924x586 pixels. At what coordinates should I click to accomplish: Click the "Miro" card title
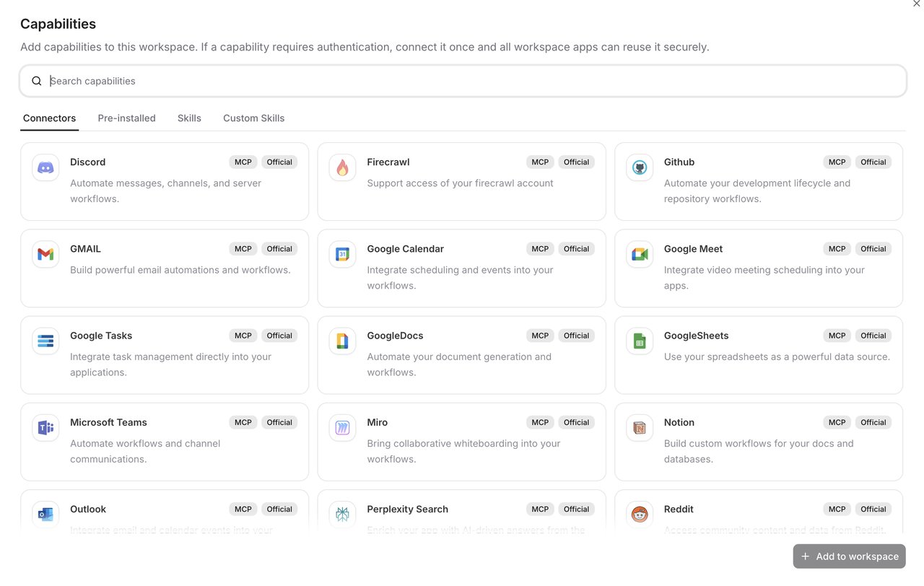378,422
